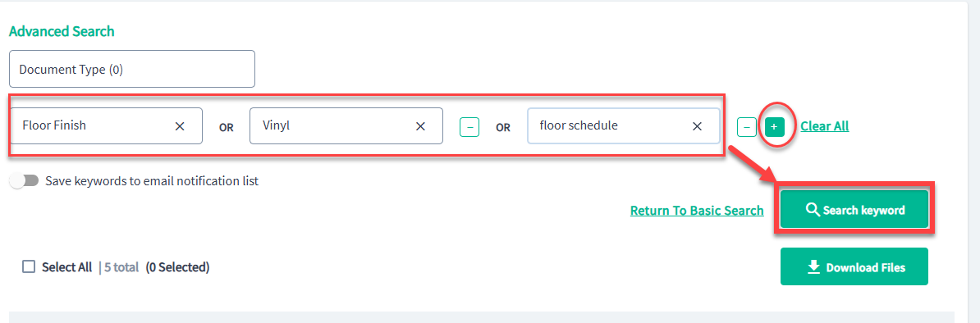
Task: Remove the Vinyl keyword field with minus button
Action: tap(469, 127)
